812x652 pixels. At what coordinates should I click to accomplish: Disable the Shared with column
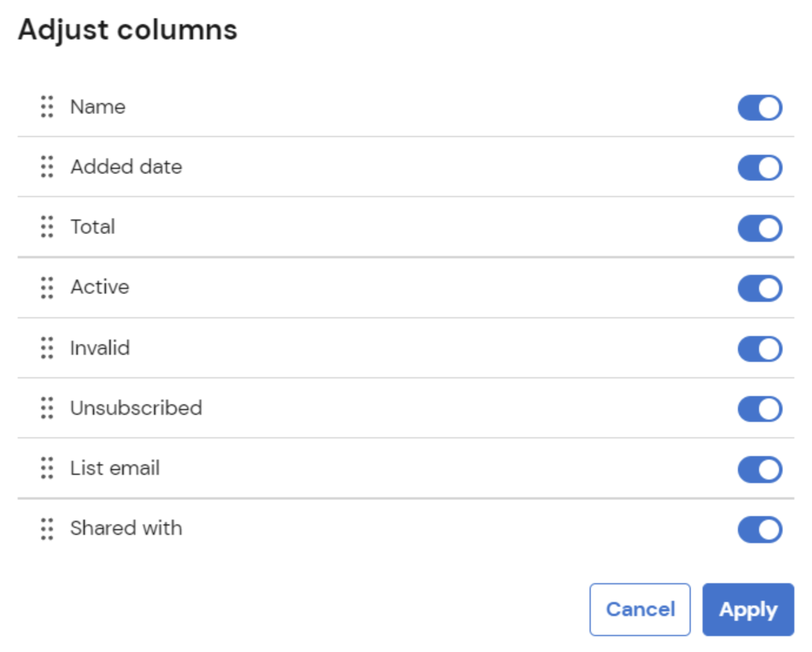(760, 528)
